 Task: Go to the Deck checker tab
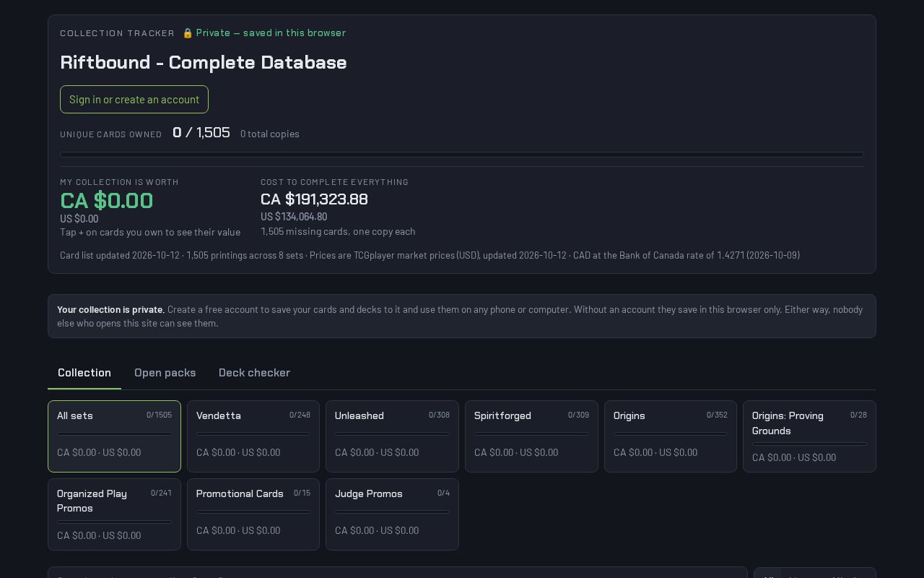click(x=254, y=373)
